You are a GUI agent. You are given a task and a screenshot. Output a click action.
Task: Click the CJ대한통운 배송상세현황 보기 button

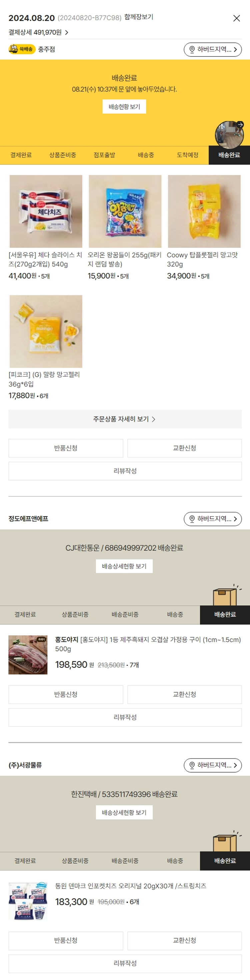pyautogui.click(x=124, y=566)
